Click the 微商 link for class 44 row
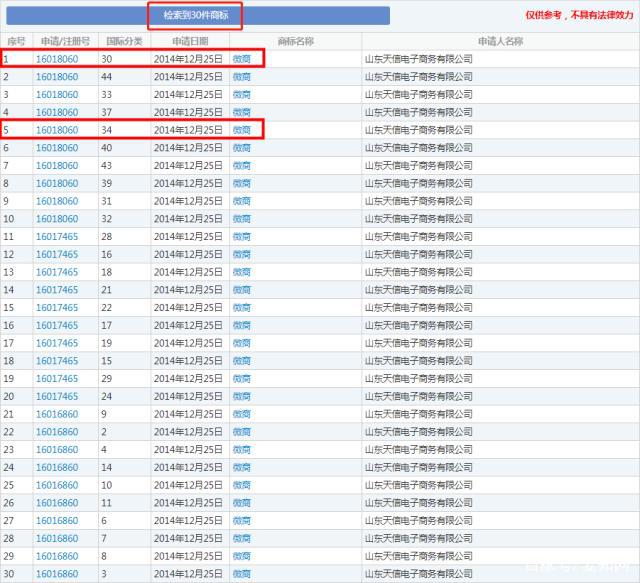 click(x=242, y=76)
